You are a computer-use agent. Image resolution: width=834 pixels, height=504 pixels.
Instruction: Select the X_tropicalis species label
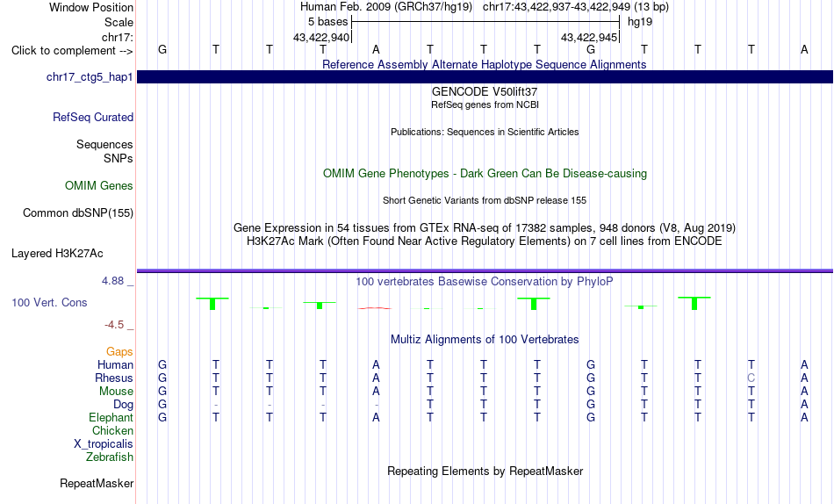click(x=104, y=444)
